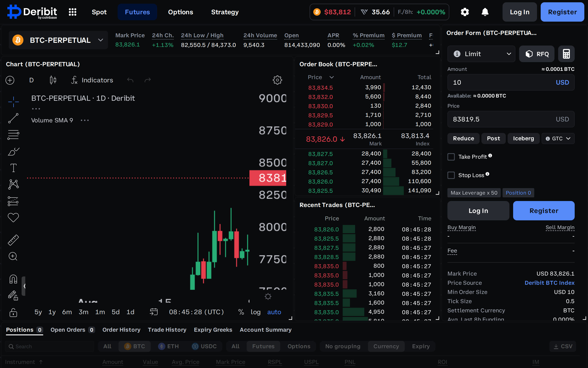Open settings gear in top bar
Screen dimensions: 588x368
[x=465, y=12]
